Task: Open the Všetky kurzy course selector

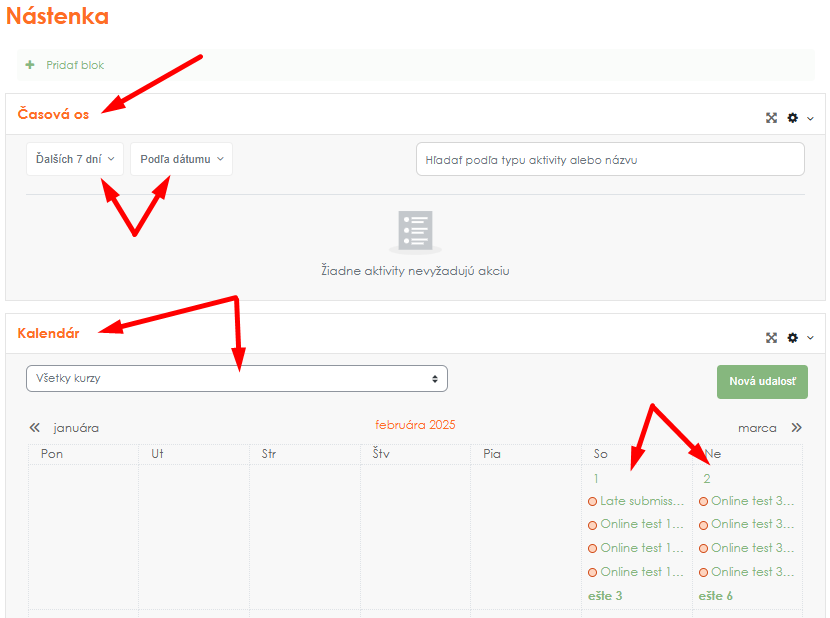Action: (x=236, y=379)
